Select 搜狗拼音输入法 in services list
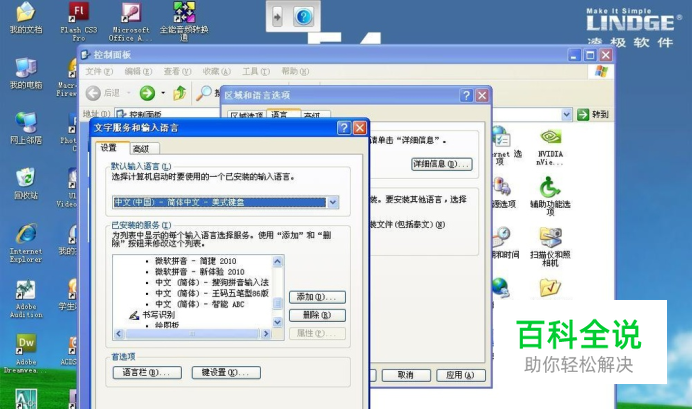The width and height of the screenshot is (692, 409). pos(212,282)
